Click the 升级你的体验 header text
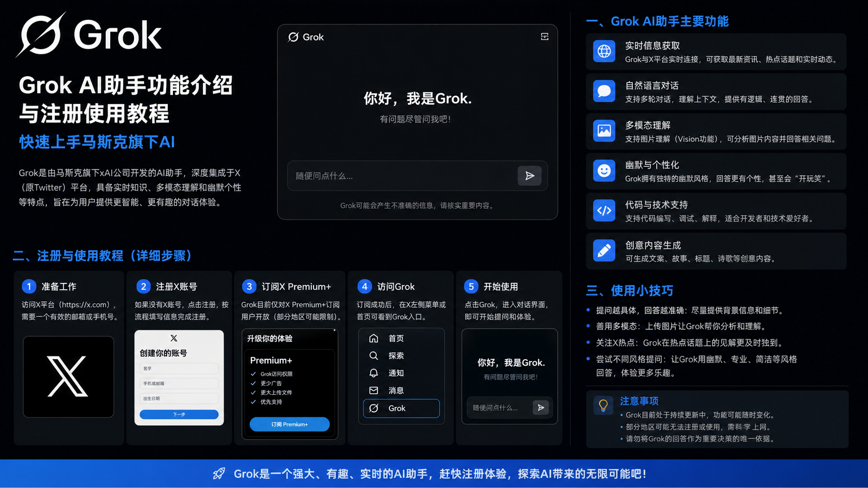This screenshot has height=488, width=868. [x=270, y=338]
